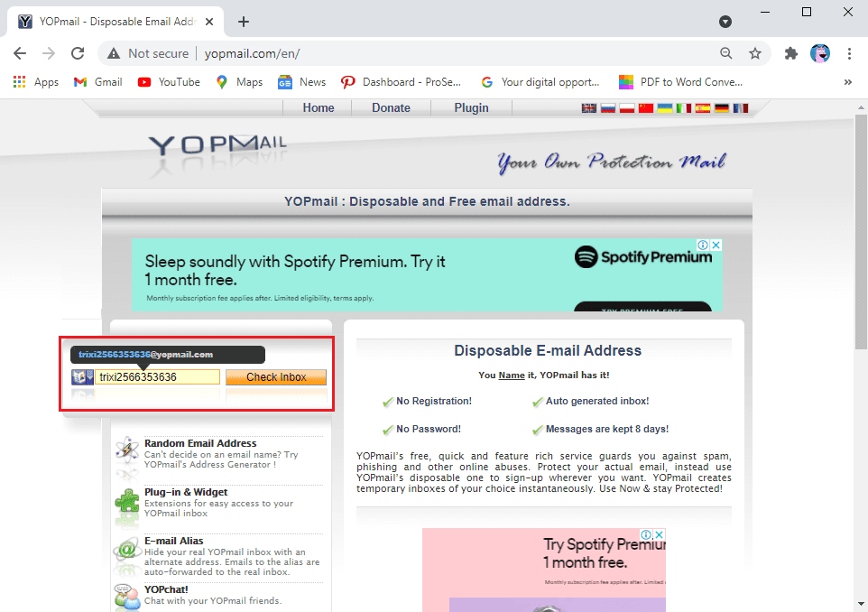
Task: Bookmark this page with the star
Action: pos(755,53)
